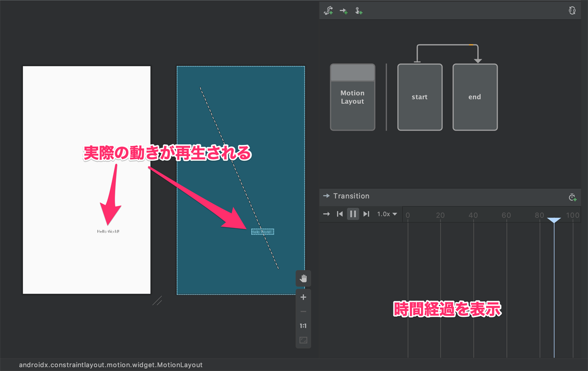
Task: Click the cycle layout icon at top right
Action: click(572, 10)
